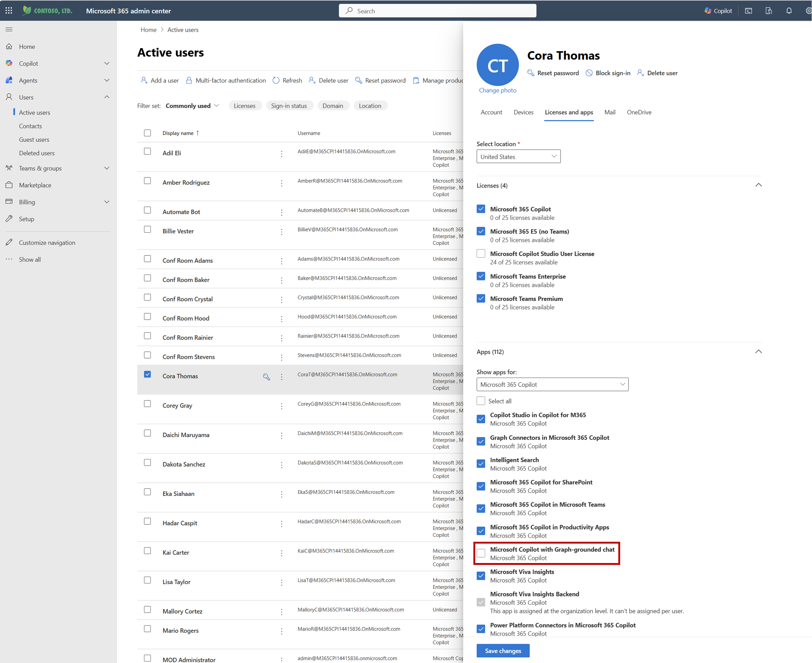Switch to the Devices tab
This screenshot has width=812, height=663.
[x=523, y=112]
